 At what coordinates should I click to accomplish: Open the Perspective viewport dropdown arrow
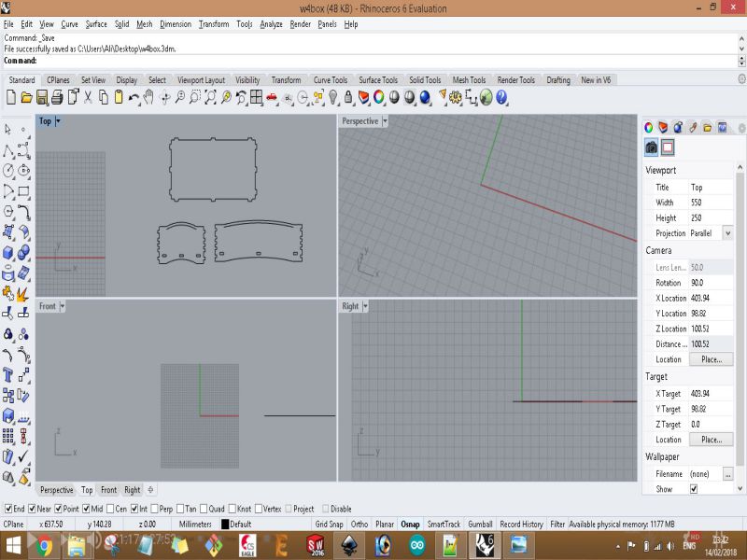pyautogui.click(x=385, y=121)
